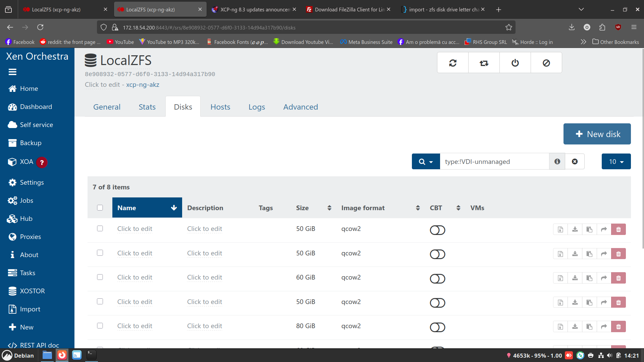This screenshot has width=644, height=362.
Task: Open the items-per-page 10 dropdown
Action: click(x=616, y=162)
